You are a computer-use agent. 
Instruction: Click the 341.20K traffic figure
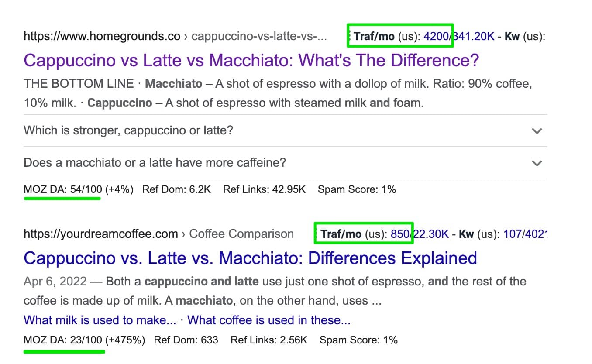point(475,36)
